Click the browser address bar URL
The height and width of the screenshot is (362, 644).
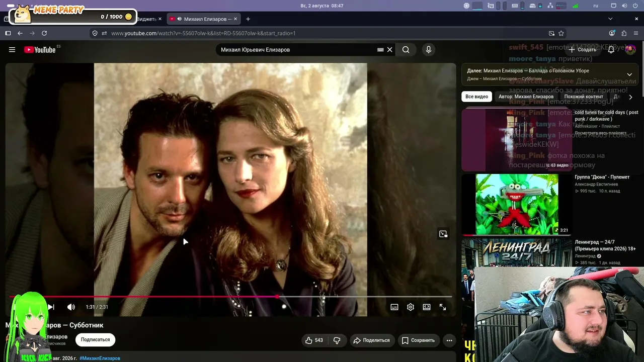203,33
